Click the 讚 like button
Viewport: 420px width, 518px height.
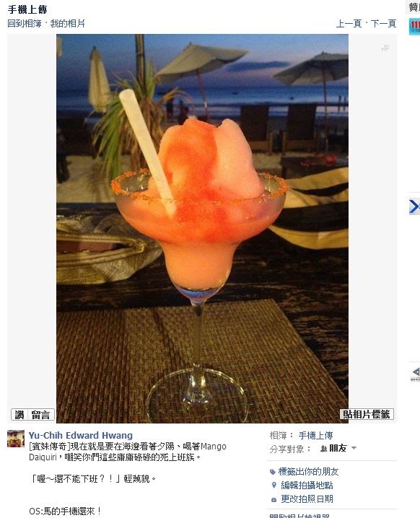click(x=19, y=414)
